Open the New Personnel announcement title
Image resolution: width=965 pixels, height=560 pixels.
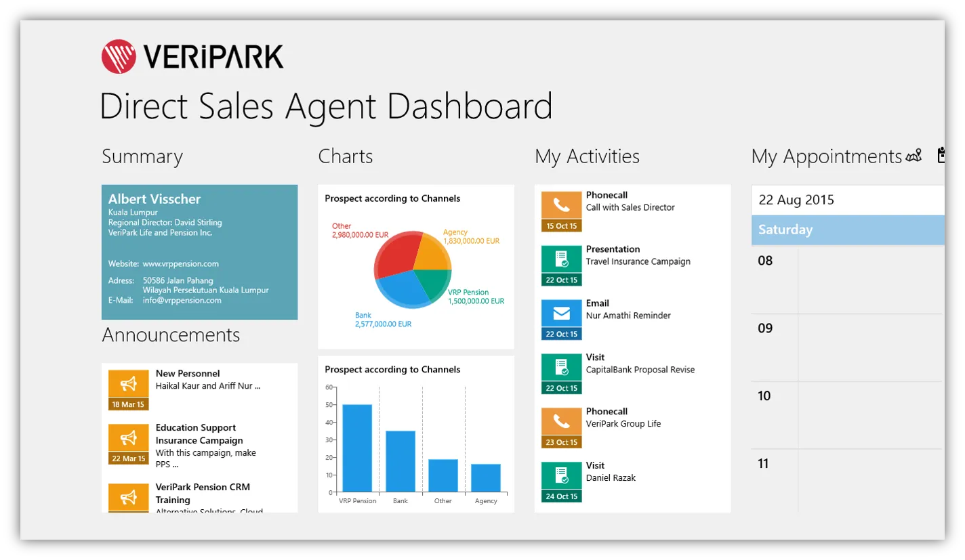188,373
